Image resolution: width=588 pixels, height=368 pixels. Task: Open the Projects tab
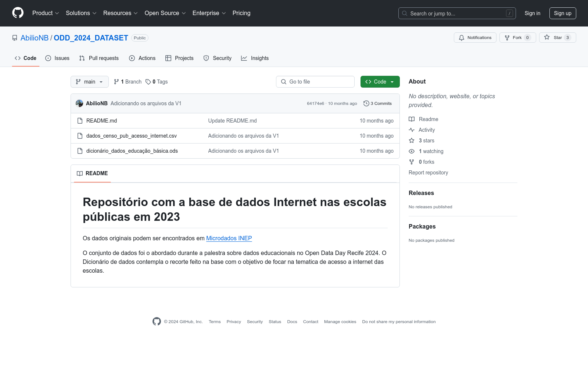[x=179, y=58]
